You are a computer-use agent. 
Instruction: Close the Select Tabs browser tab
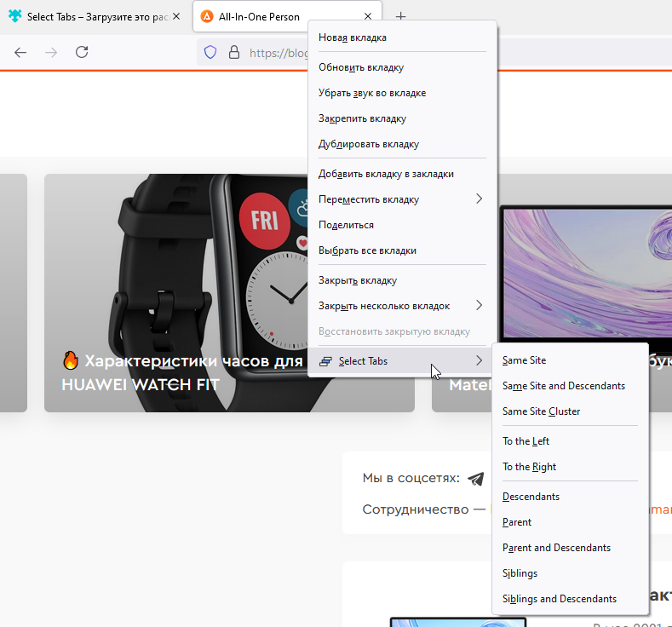pos(176,16)
